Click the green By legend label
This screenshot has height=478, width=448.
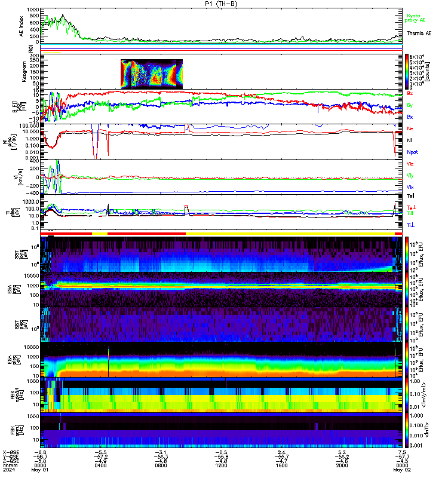tap(410, 106)
